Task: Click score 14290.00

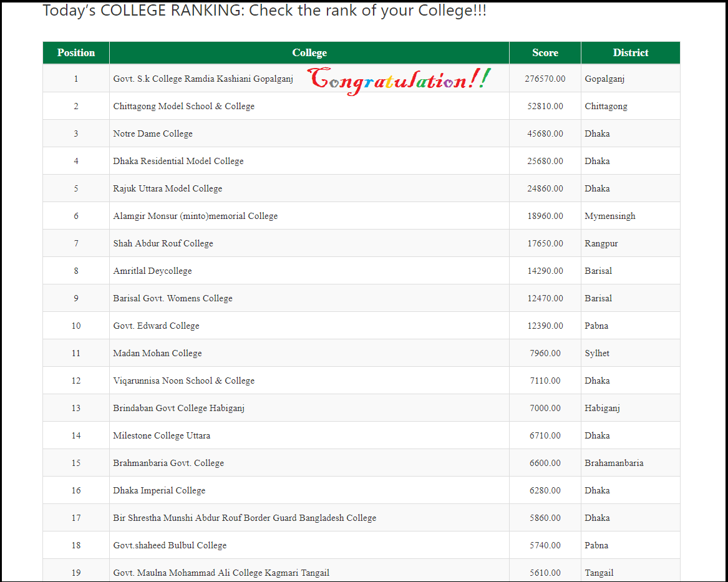Action: [545, 271]
